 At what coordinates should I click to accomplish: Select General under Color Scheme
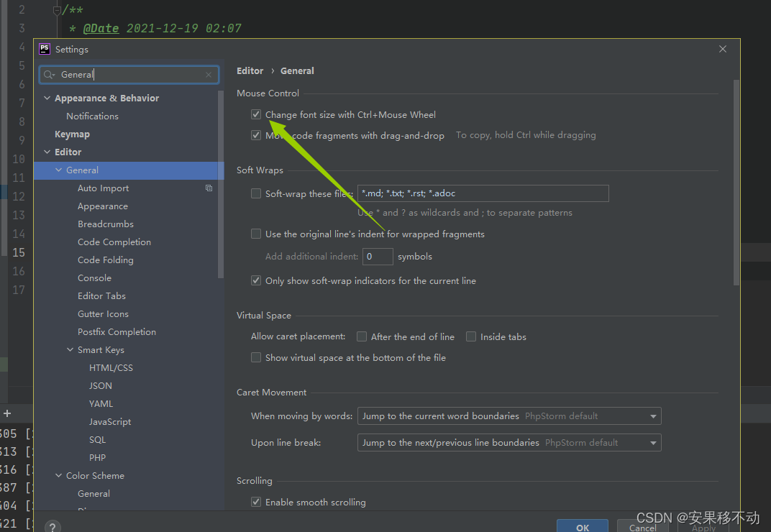pos(94,494)
